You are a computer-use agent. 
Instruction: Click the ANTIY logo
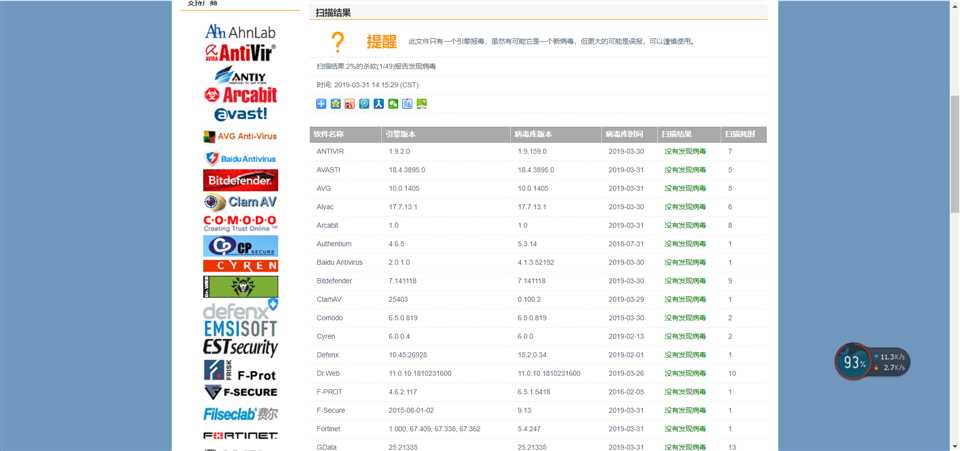241,75
